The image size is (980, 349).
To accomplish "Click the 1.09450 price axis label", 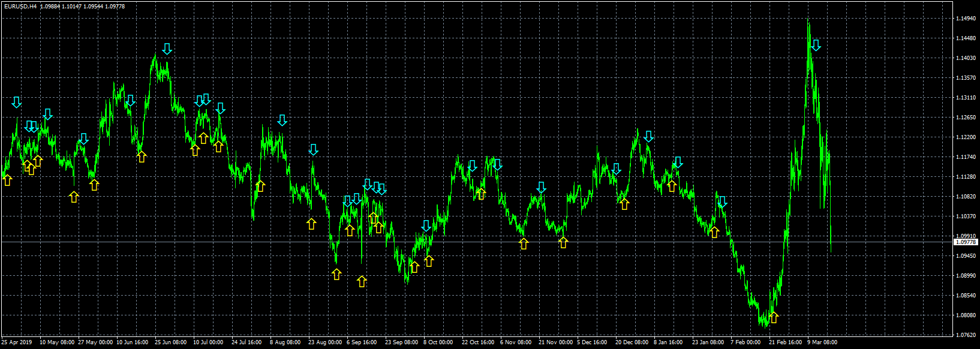I will (965, 256).
